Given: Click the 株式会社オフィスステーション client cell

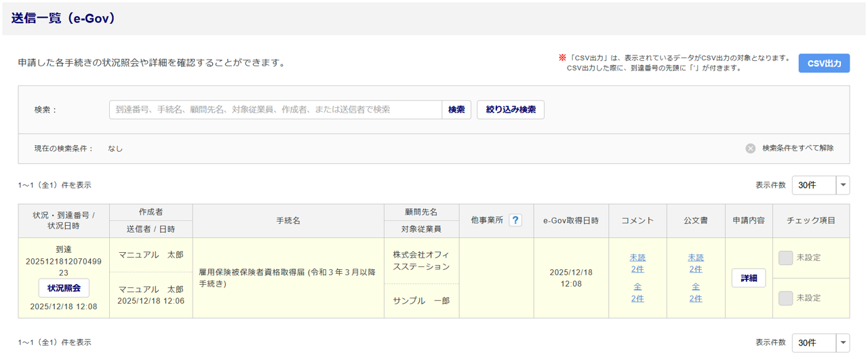Looking at the screenshot, I should tap(421, 261).
